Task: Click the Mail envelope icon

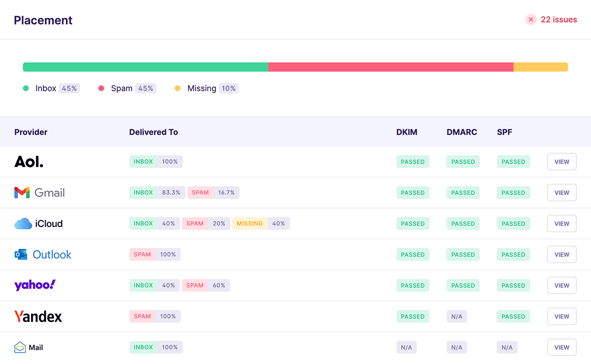Action: 20,347
